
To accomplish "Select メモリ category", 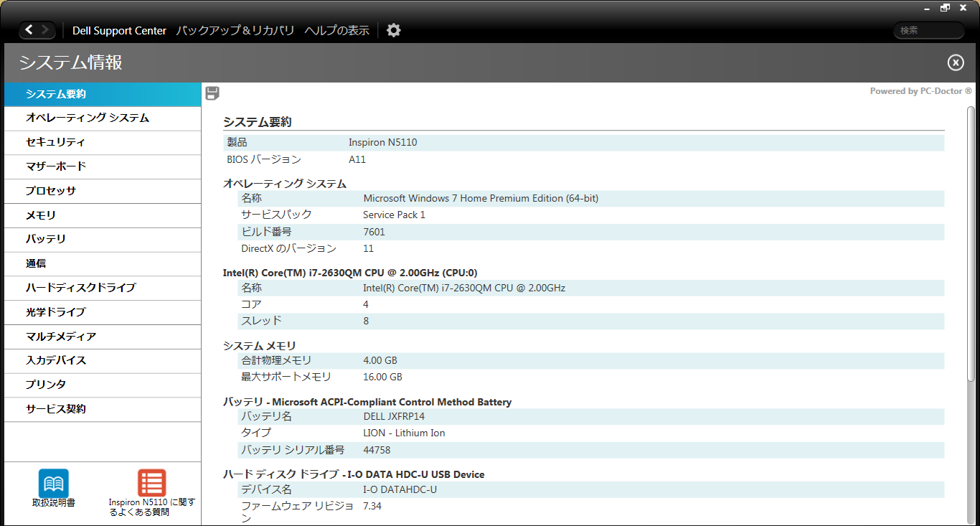I will point(103,215).
